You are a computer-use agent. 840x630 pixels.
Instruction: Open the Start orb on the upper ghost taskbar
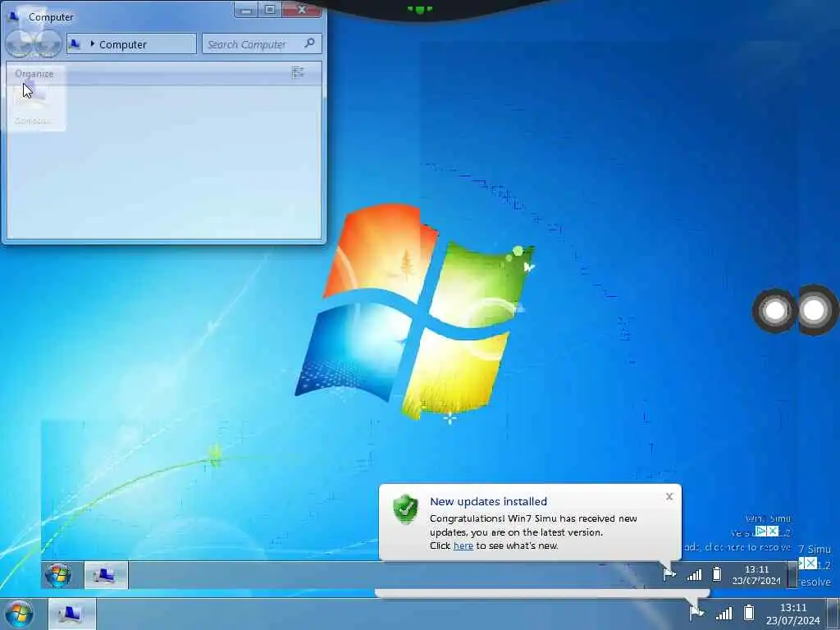coord(58,575)
